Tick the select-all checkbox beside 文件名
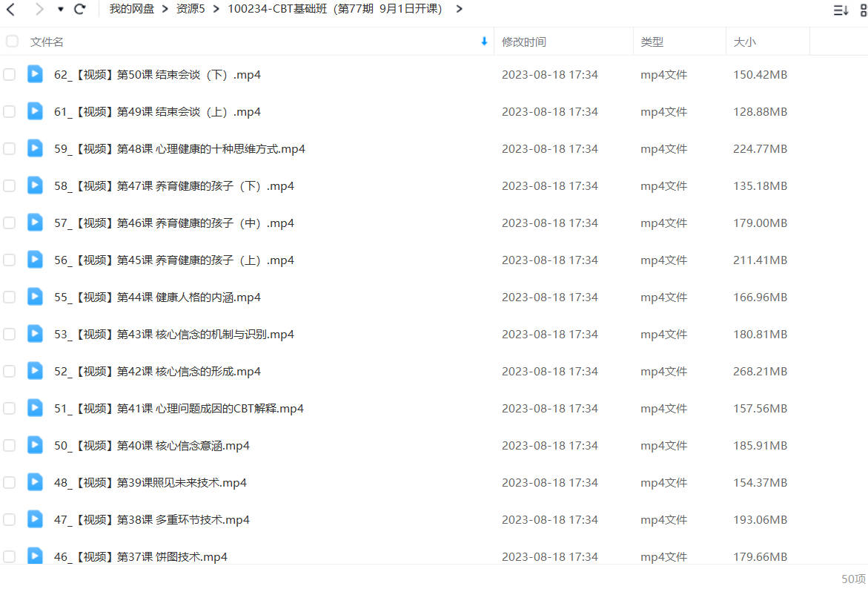The height and width of the screenshot is (592, 868). click(12, 42)
